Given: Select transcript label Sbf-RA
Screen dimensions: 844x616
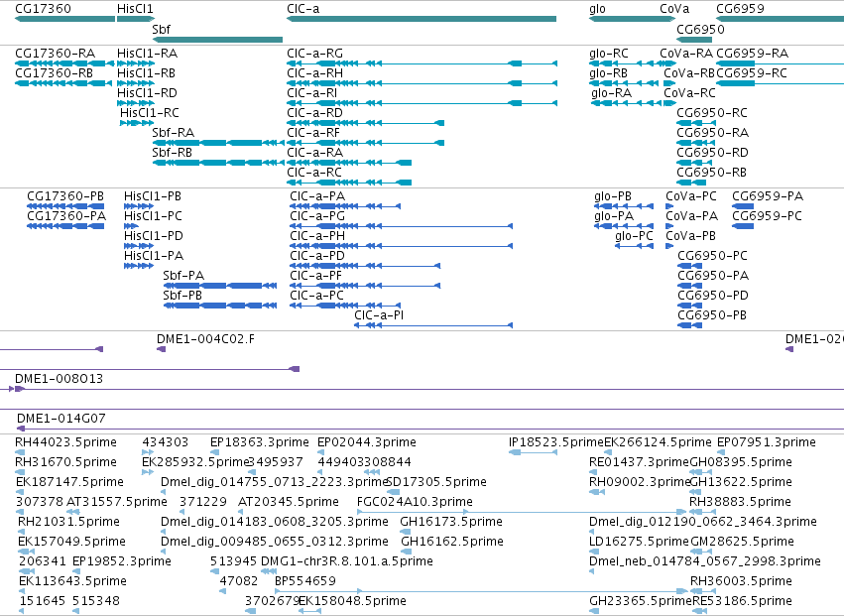Looking at the screenshot, I should (173, 133).
